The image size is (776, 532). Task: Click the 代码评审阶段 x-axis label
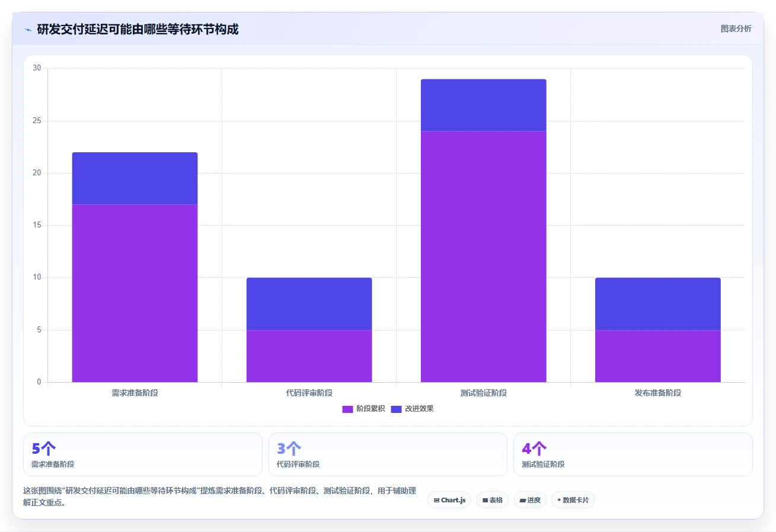click(x=309, y=393)
